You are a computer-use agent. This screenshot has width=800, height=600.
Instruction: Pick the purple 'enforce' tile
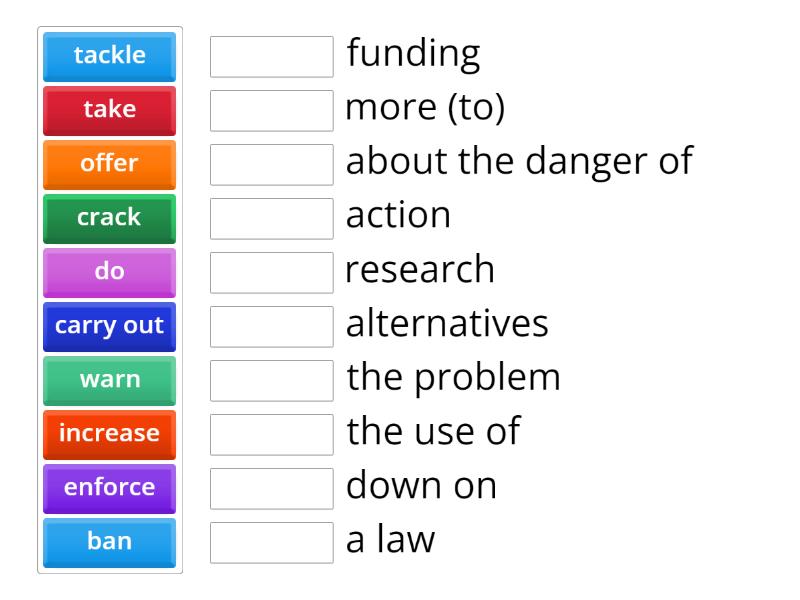(x=109, y=488)
